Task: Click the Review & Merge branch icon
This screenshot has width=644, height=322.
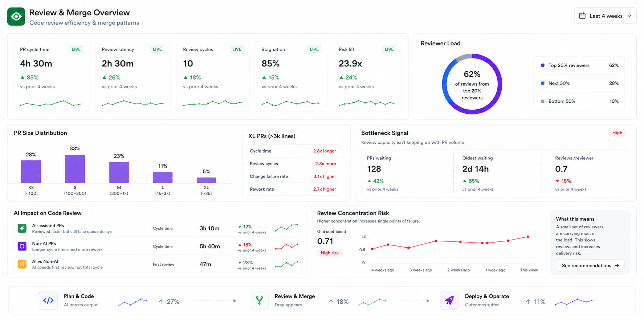Action: click(x=259, y=300)
